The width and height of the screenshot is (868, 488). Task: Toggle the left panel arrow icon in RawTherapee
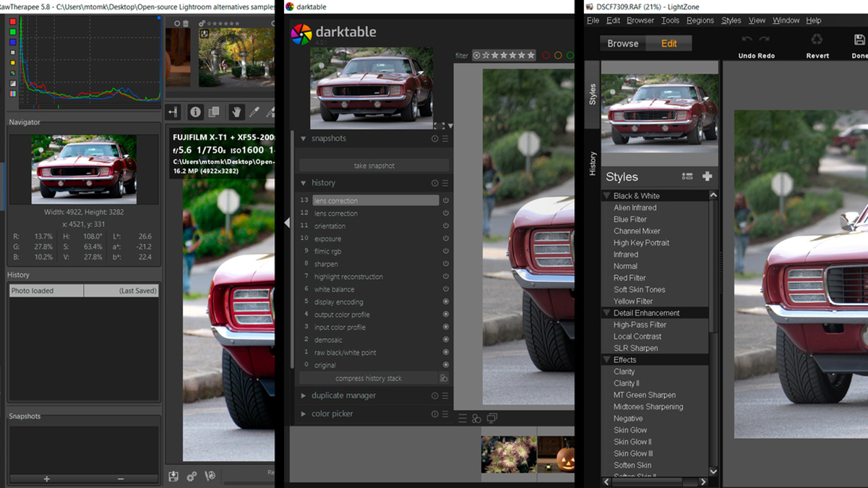(x=173, y=112)
